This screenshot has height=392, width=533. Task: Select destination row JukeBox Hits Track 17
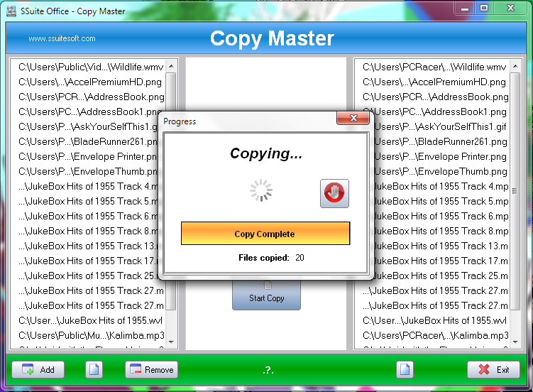click(x=441, y=261)
